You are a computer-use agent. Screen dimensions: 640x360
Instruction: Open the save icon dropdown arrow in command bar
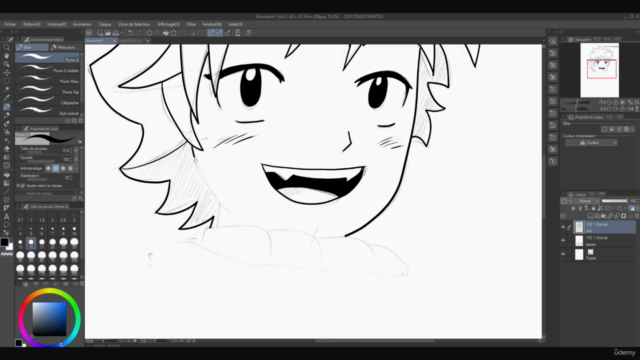pos(122,33)
